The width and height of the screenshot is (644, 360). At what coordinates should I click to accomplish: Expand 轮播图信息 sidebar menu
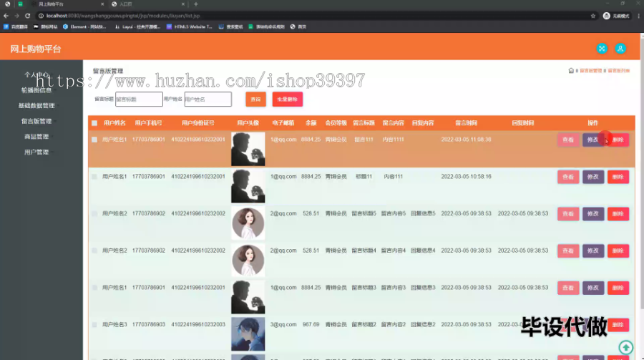point(36,90)
